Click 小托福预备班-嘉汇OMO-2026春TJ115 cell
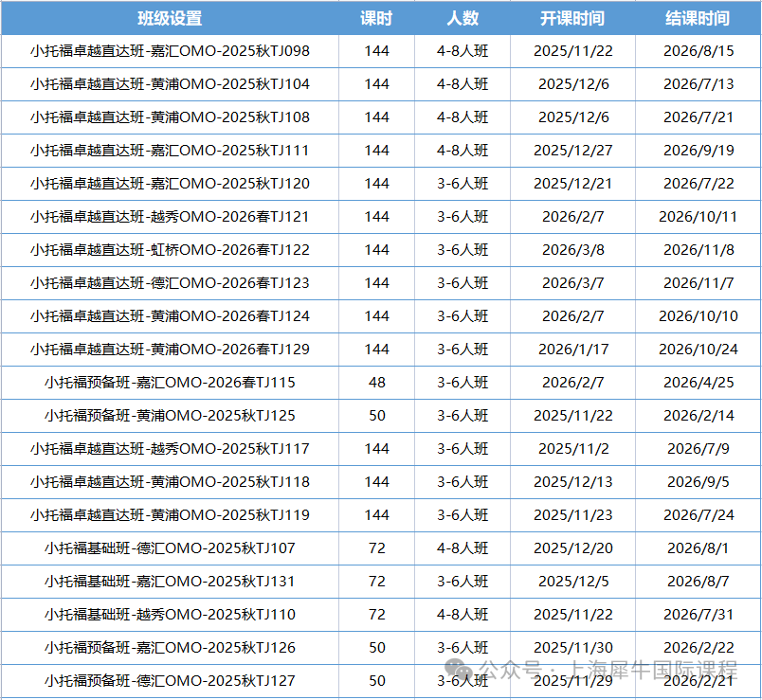Image resolution: width=762 pixels, height=700 pixels. click(170, 383)
